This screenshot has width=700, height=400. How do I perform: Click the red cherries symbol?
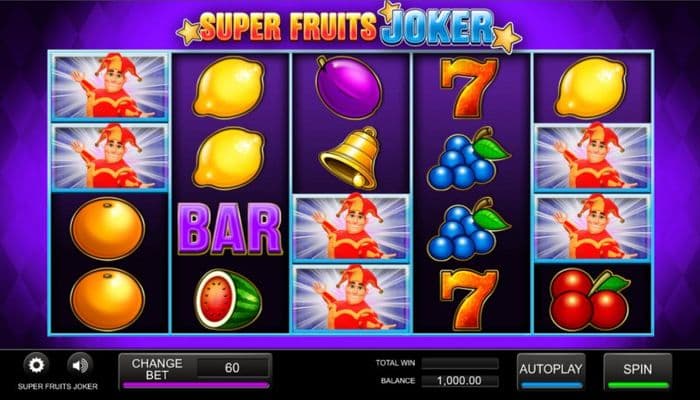tap(590, 299)
